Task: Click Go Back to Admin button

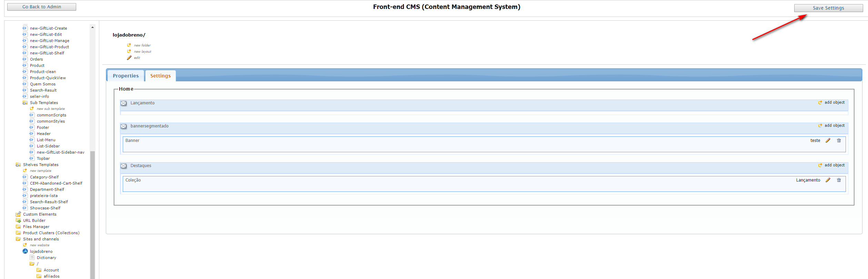Action: (x=42, y=7)
